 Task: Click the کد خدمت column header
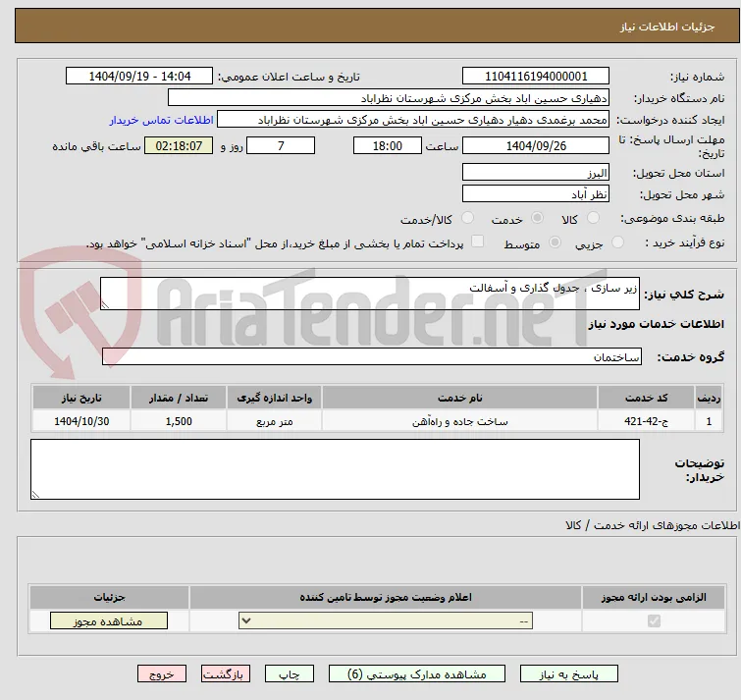(x=646, y=398)
